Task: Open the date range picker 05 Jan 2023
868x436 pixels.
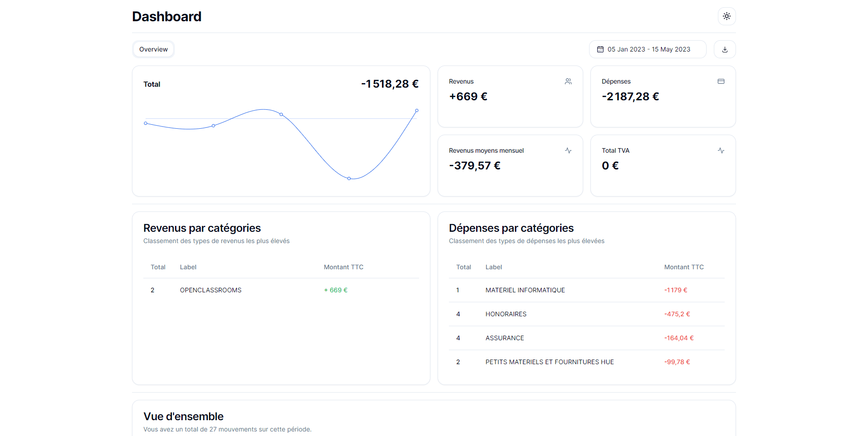Action: click(x=647, y=49)
